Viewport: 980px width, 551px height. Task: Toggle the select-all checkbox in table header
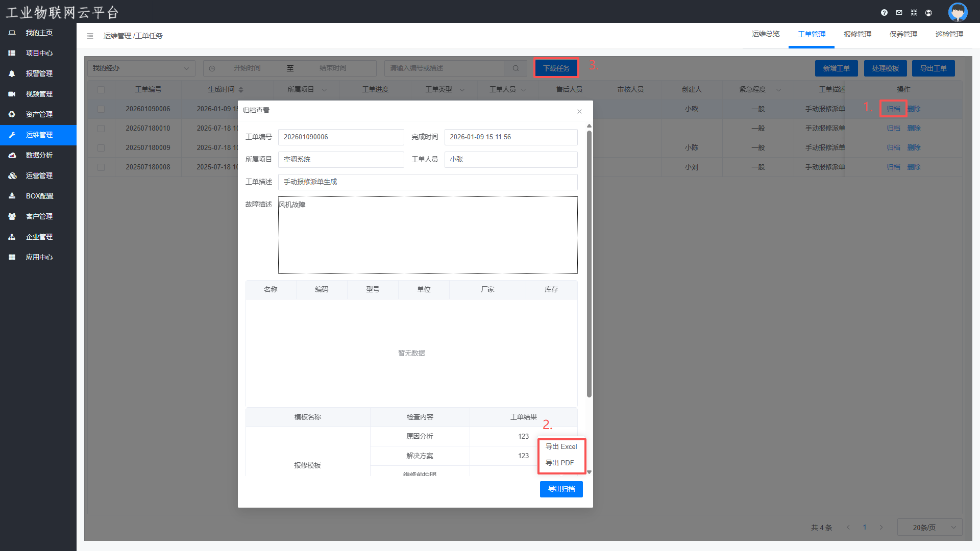point(101,90)
